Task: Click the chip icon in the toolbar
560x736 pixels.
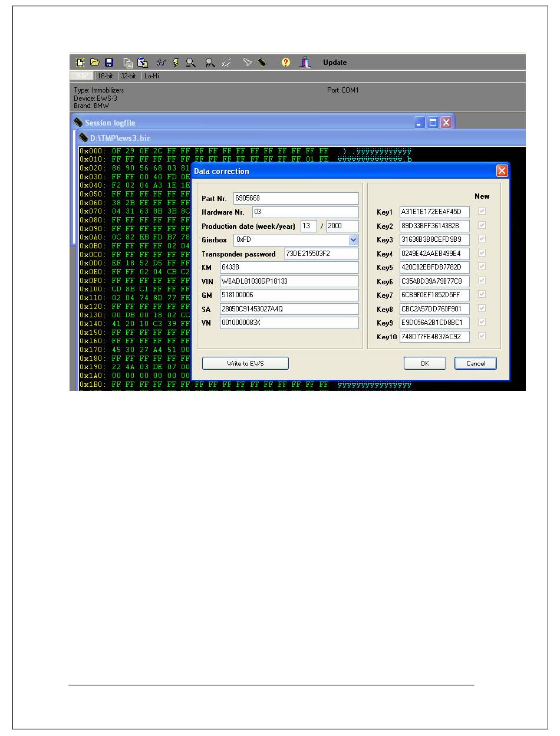Action: 262,63
